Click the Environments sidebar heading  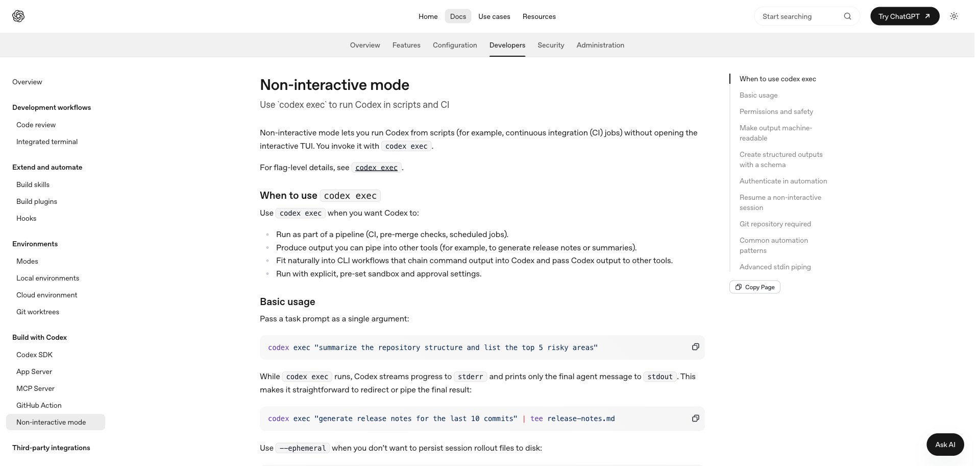35,244
